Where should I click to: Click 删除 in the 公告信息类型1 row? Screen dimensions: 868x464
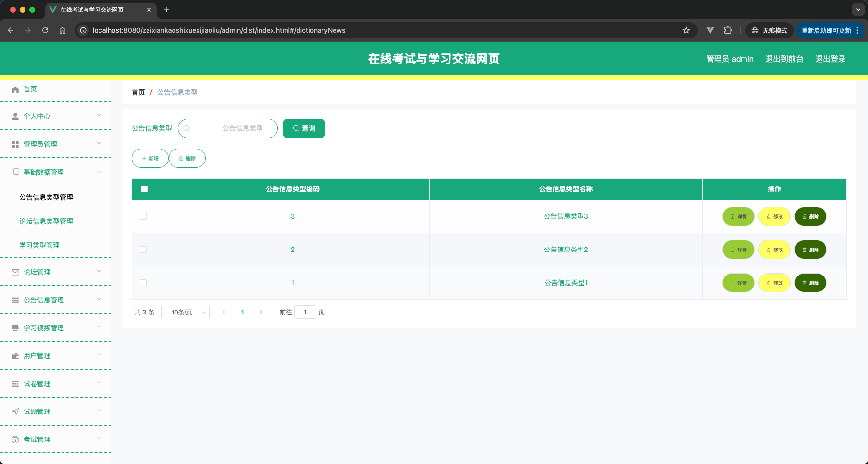pos(810,283)
